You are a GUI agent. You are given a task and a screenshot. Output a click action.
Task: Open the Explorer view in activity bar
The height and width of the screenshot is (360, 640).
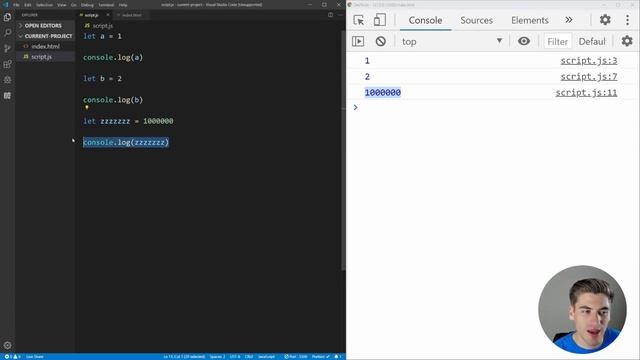pos(7,17)
